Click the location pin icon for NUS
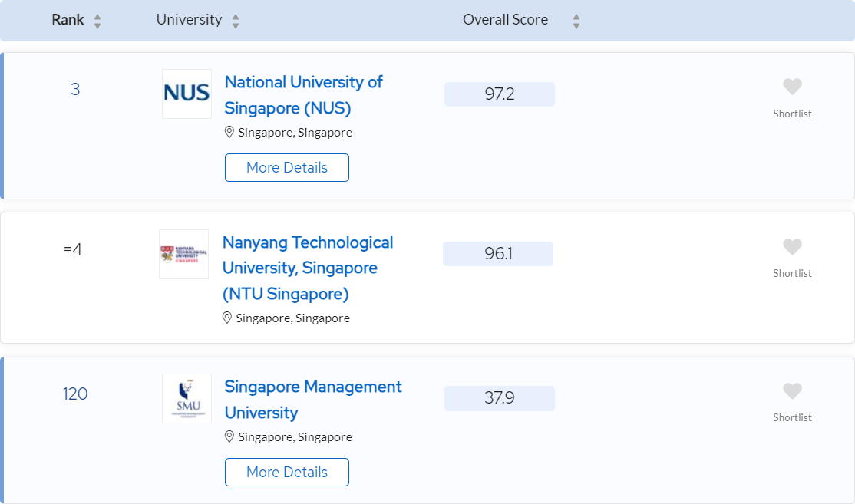This screenshot has height=504, width=855. 229,133
